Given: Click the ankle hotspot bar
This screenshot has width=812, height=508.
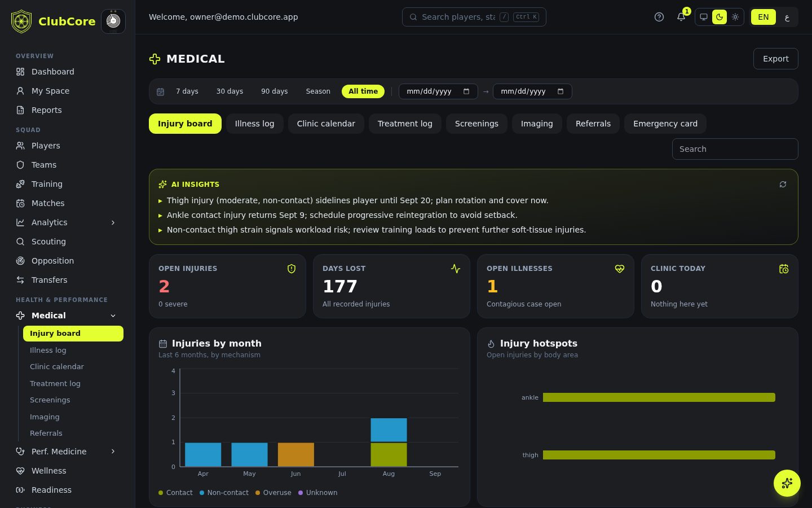Looking at the screenshot, I should (x=659, y=397).
